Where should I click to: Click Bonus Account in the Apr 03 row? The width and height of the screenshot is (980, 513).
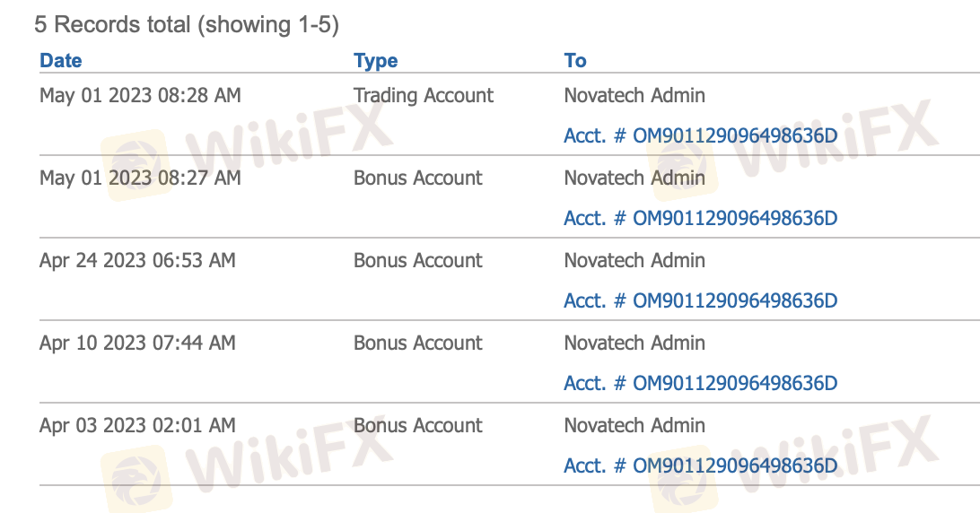coord(418,425)
